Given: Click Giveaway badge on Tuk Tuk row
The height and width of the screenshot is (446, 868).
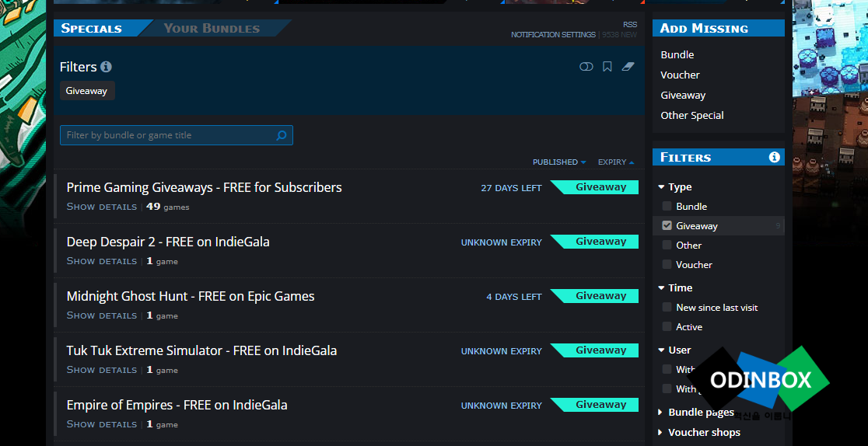Looking at the screenshot, I should click(594, 350).
